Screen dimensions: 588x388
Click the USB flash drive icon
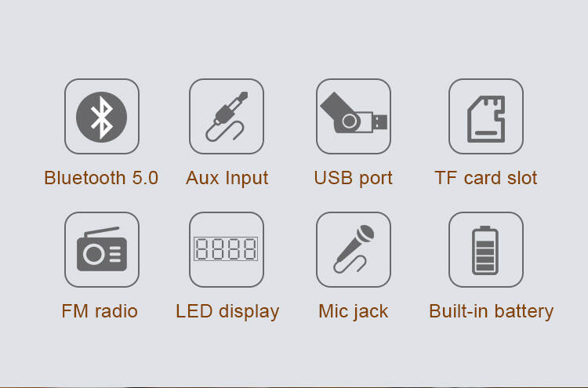tap(354, 113)
